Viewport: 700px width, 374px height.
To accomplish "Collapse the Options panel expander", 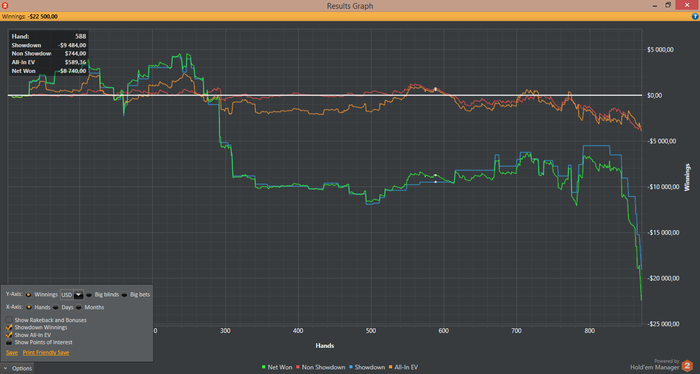I will (x=5, y=368).
